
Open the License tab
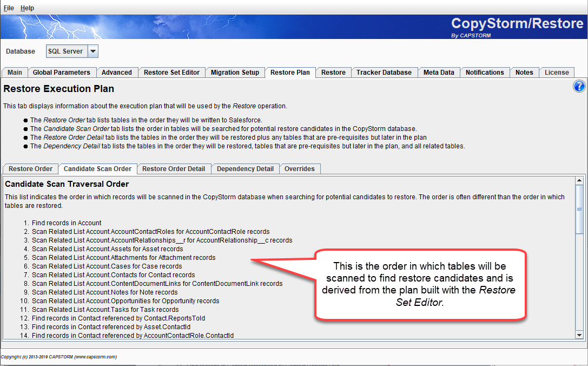pyautogui.click(x=557, y=73)
